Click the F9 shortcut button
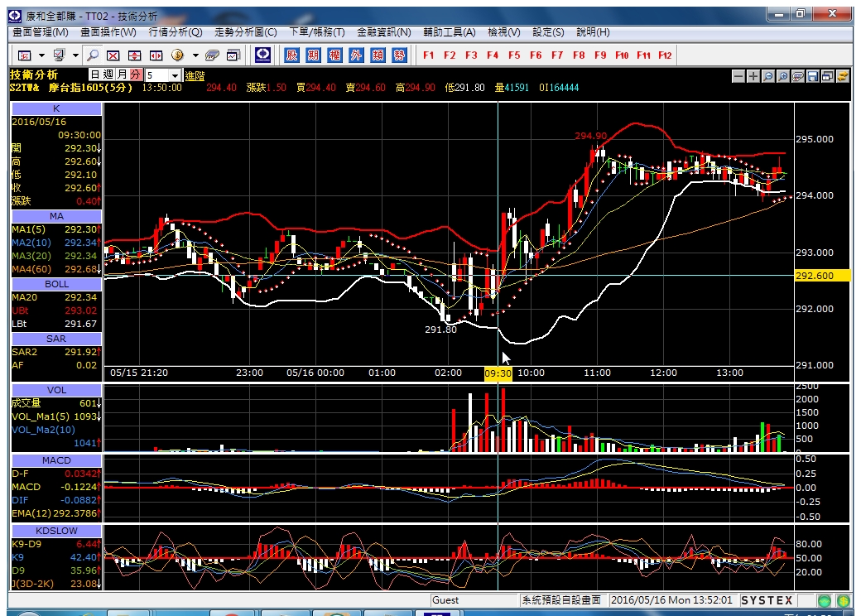 click(x=600, y=55)
